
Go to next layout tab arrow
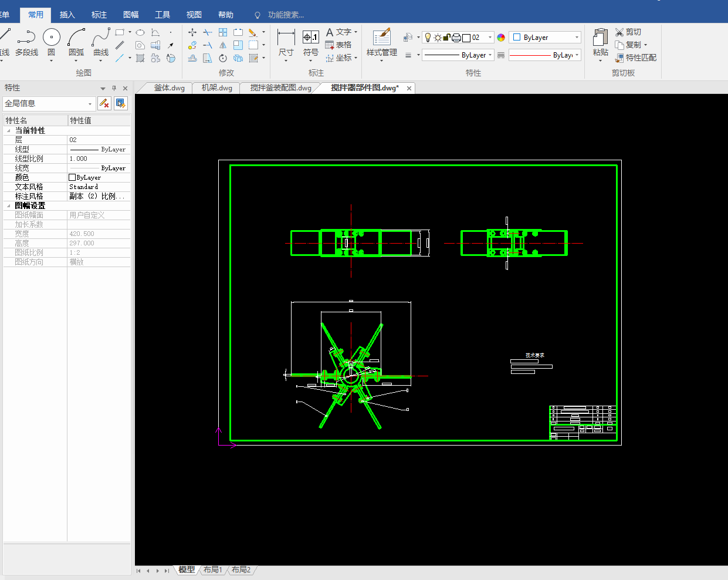[158, 571]
